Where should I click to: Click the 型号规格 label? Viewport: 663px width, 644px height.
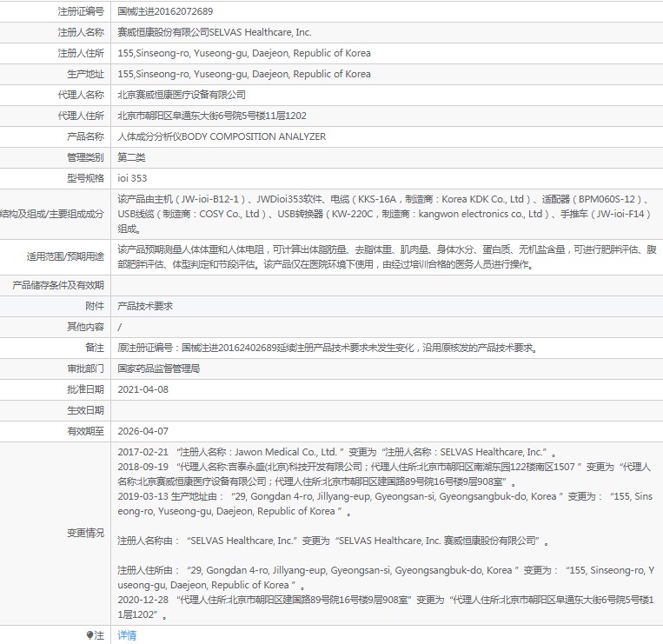click(x=85, y=178)
